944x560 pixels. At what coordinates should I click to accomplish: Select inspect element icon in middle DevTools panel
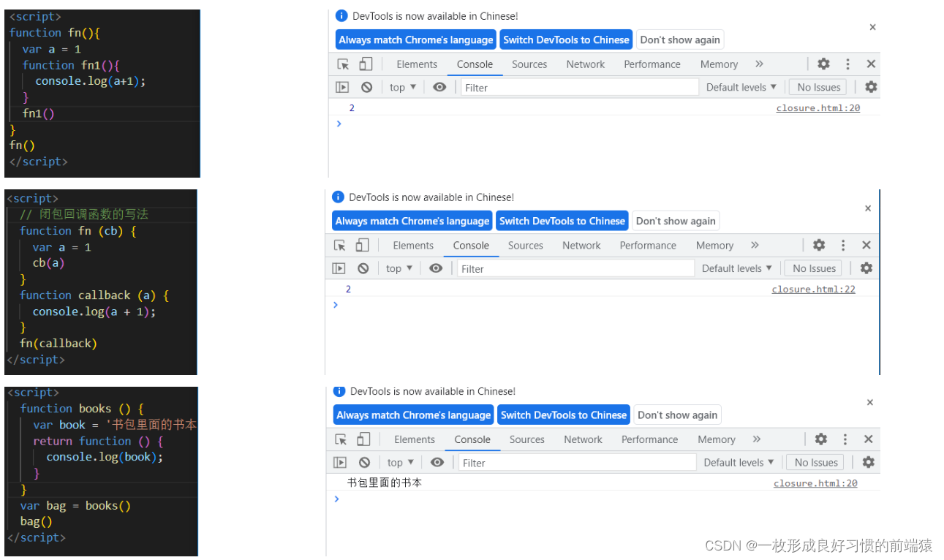339,246
